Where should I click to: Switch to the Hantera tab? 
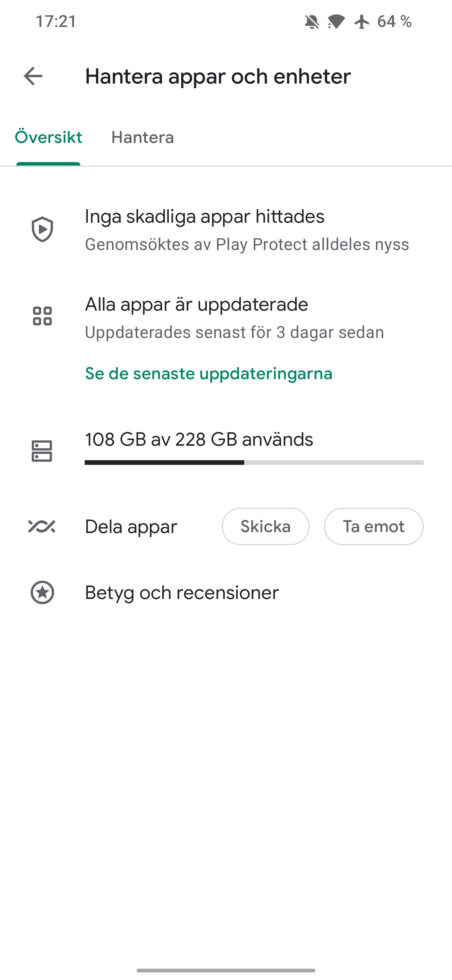coord(143,137)
